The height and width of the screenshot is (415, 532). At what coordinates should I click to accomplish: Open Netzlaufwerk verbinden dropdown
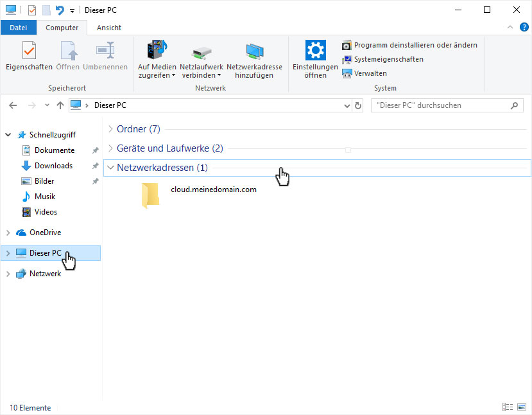point(202,60)
